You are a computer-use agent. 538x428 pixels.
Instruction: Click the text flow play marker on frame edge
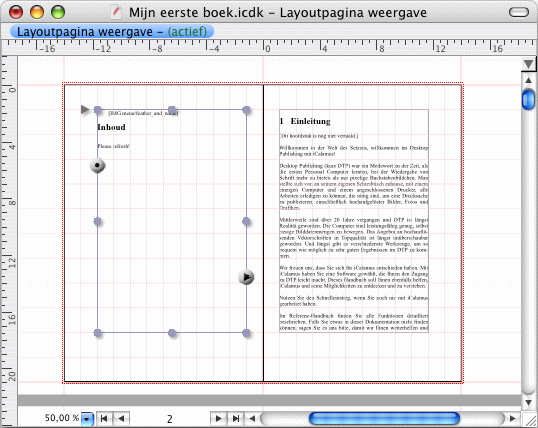coord(246,277)
